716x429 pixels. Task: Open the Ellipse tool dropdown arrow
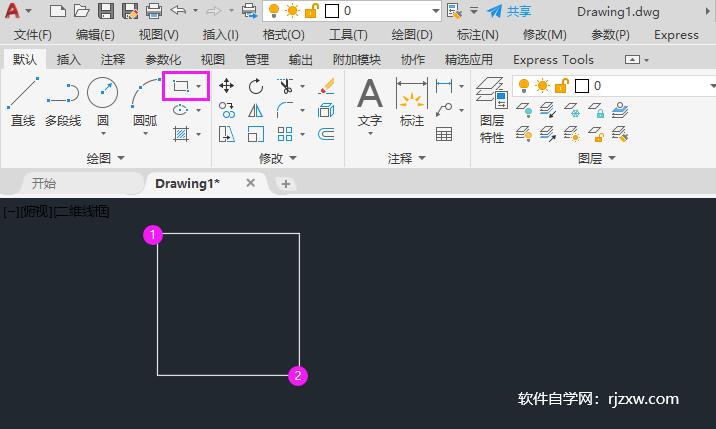pyautogui.click(x=199, y=110)
